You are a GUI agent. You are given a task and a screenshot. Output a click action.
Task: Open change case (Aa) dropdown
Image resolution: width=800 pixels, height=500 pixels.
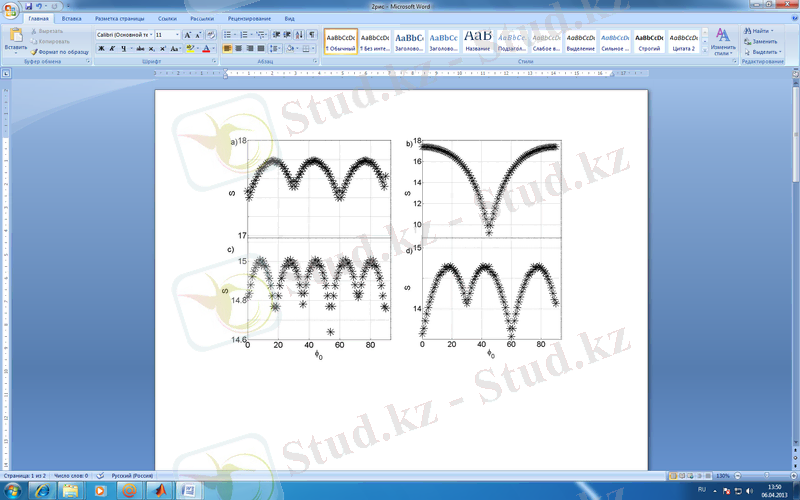click(x=176, y=48)
